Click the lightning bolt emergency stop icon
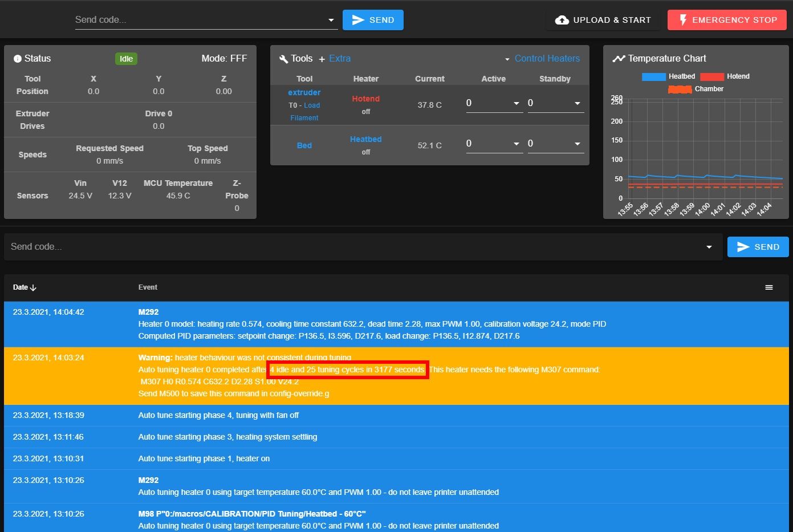 click(682, 20)
